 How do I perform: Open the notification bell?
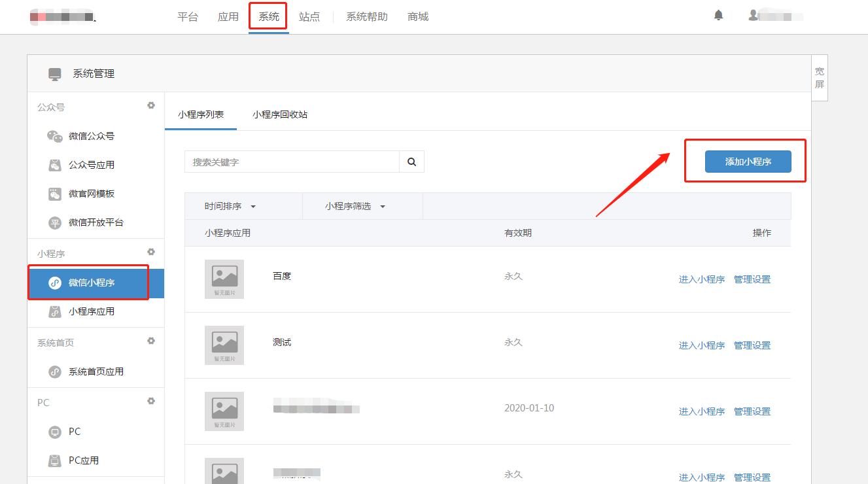(x=718, y=16)
